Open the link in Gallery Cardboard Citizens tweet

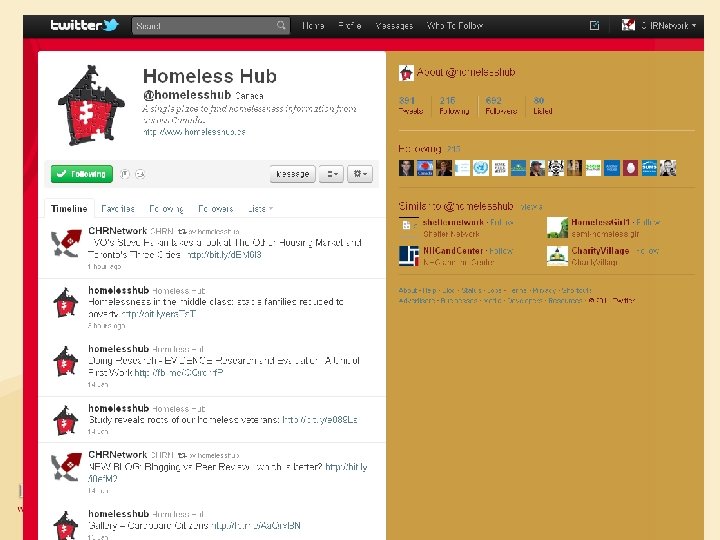click(x=256, y=525)
